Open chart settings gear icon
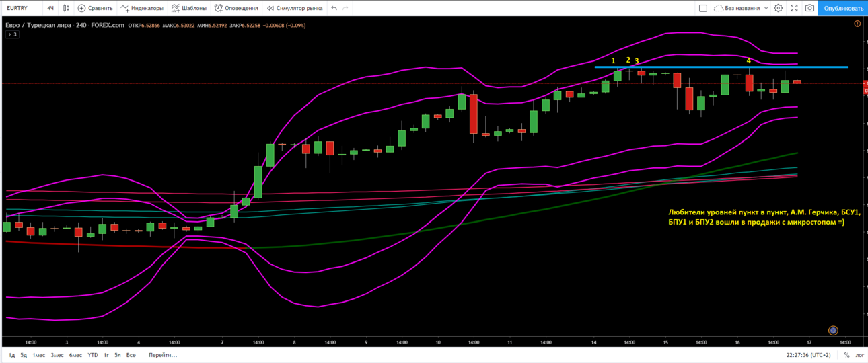868x363 pixels. 779,8
